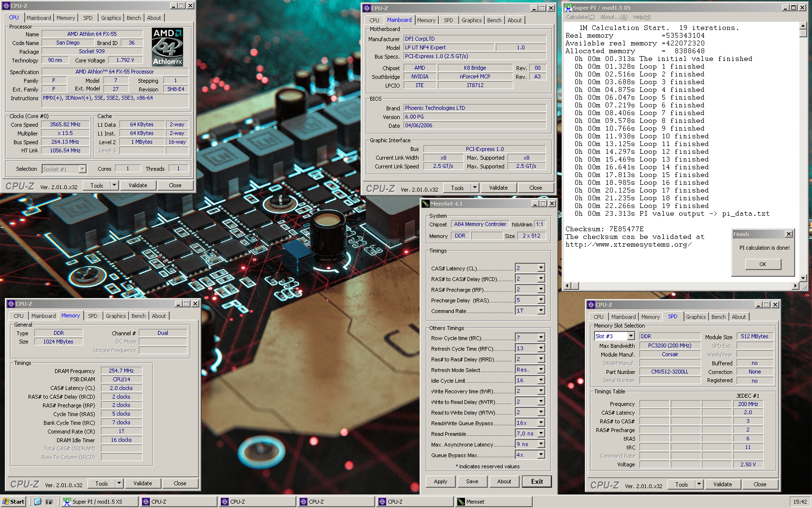Image resolution: width=812 pixels, height=508 pixels.
Task: Expand the Read Preamble dropdown in MemSet
Action: (541, 433)
